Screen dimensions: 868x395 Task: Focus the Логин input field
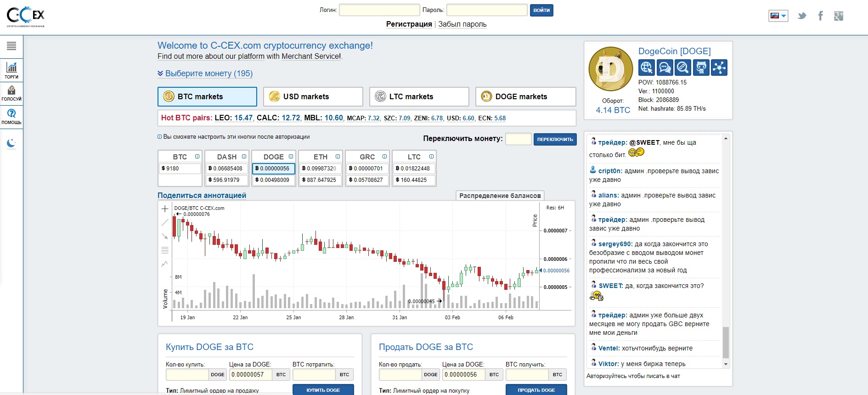pyautogui.click(x=379, y=10)
